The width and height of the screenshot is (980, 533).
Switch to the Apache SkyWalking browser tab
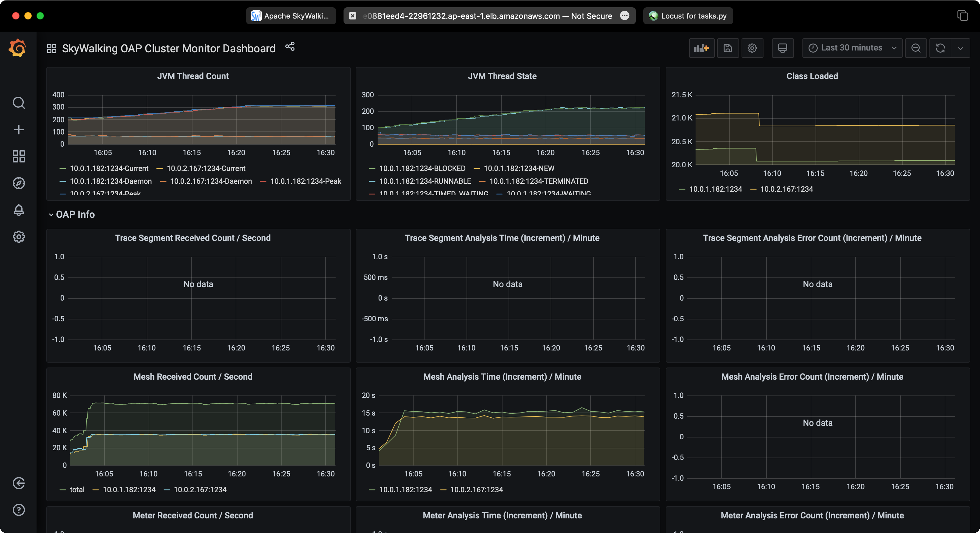[x=291, y=16]
